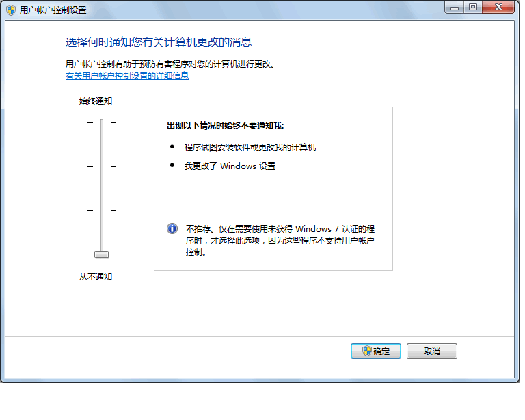Open the 有关用户帐户控制设置的详细信息 link
This screenshot has width=525, height=420.
click(x=127, y=76)
